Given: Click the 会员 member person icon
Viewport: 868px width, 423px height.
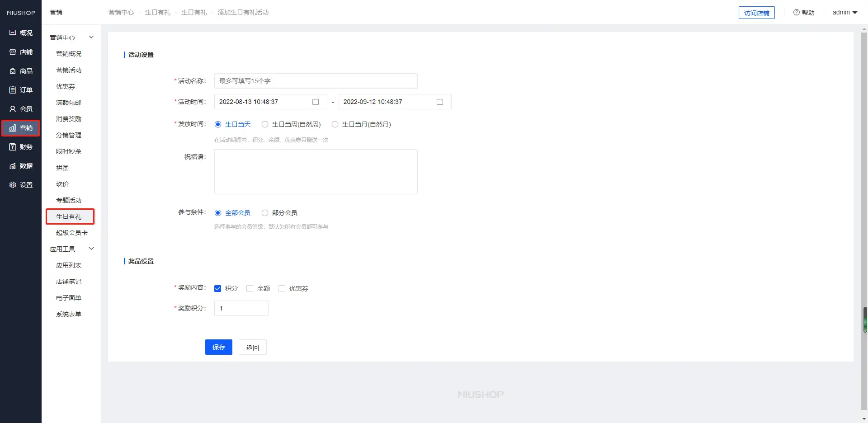Looking at the screenshot, I should point(13,109).
